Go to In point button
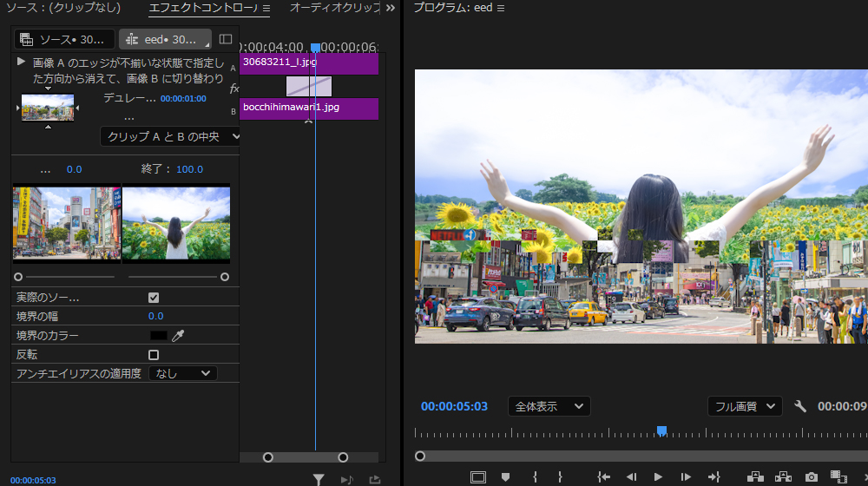 [603, 477]
